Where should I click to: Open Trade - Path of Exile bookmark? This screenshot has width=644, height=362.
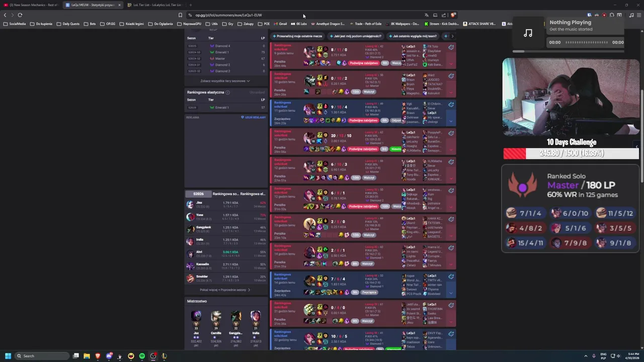366,24
